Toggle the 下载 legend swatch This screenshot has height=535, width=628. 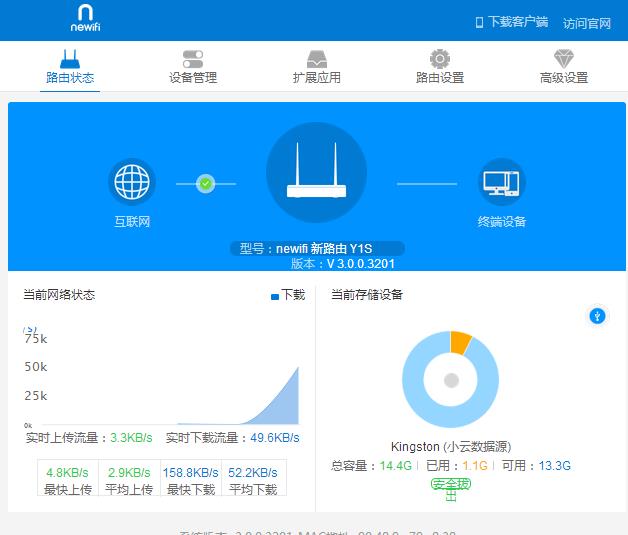pos(275,297)
